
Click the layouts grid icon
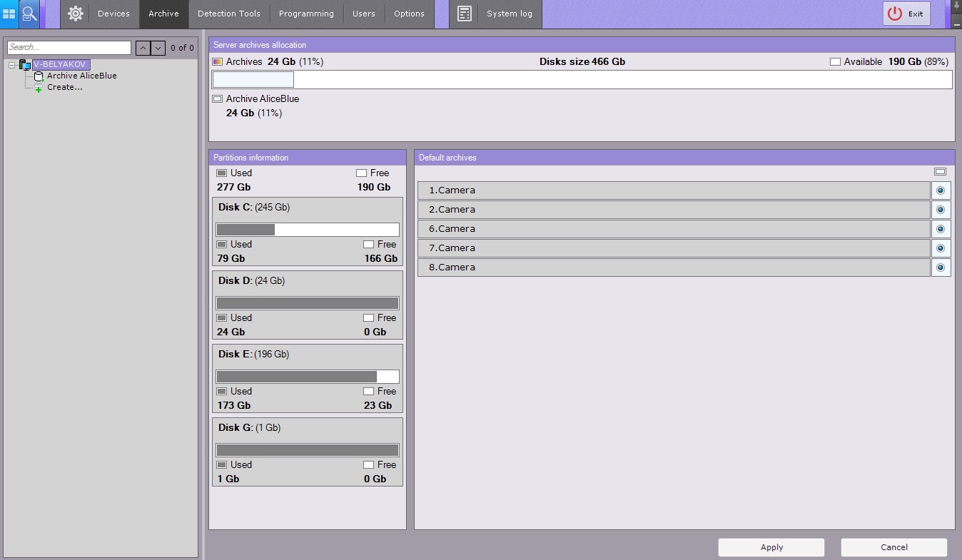click(x=9, y=14)
